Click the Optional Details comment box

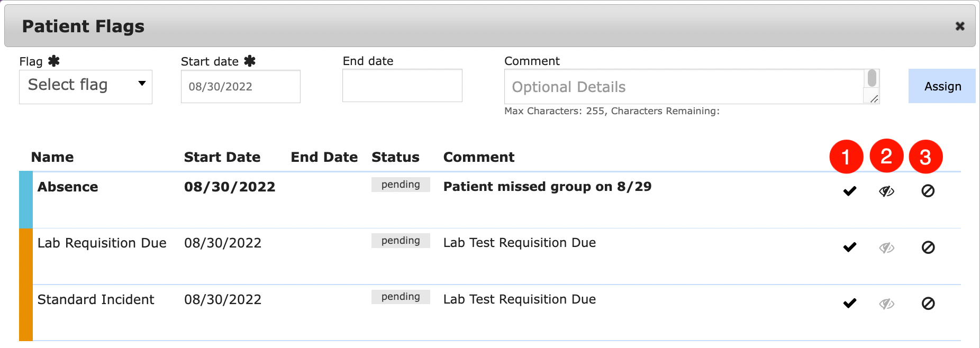(684, 87)
